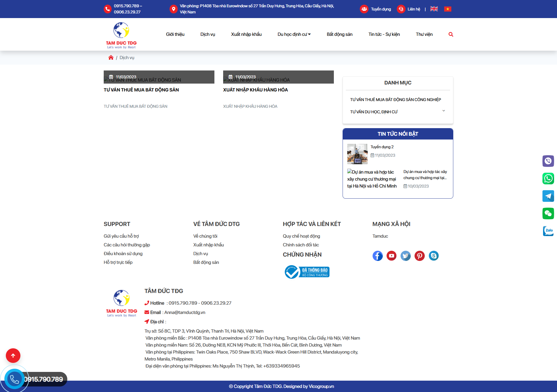Open the WeChat floating contact icon
The width and height of the screenshot is (557, 392).
[548, 213]
